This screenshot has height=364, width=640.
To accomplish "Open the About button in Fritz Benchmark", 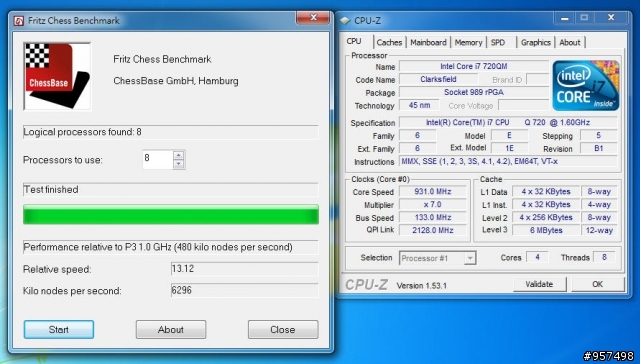I will point(171,329).
